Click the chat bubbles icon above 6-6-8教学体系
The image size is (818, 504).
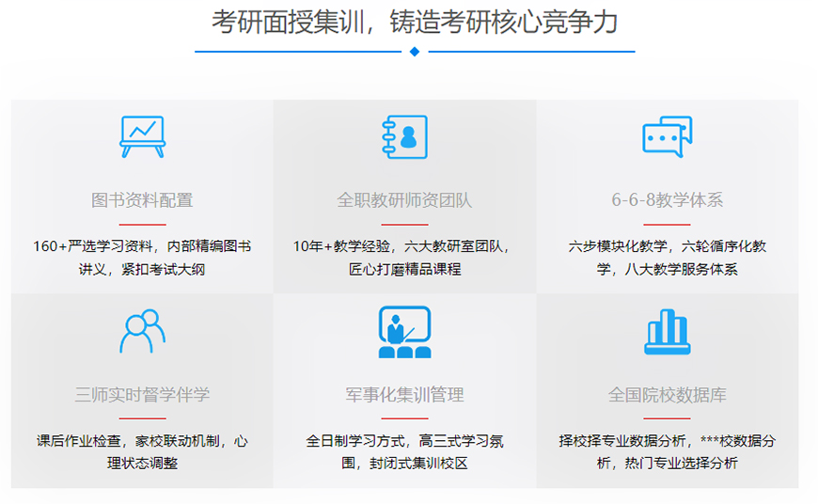[668, 136]
